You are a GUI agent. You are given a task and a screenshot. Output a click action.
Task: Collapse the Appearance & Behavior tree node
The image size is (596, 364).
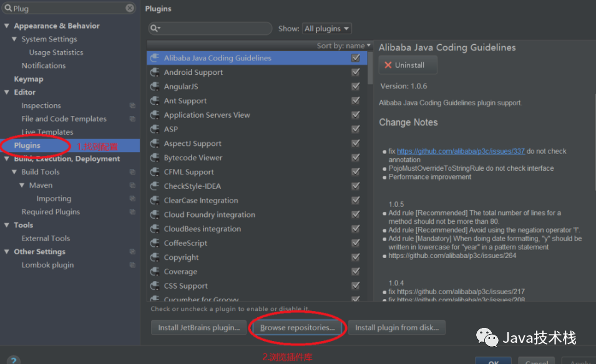pos(7,26)
